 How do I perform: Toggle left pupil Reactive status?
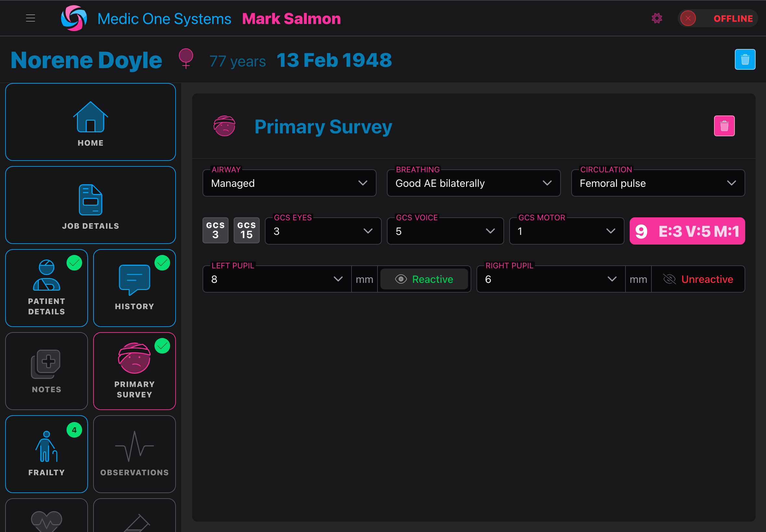coord(424,279)
